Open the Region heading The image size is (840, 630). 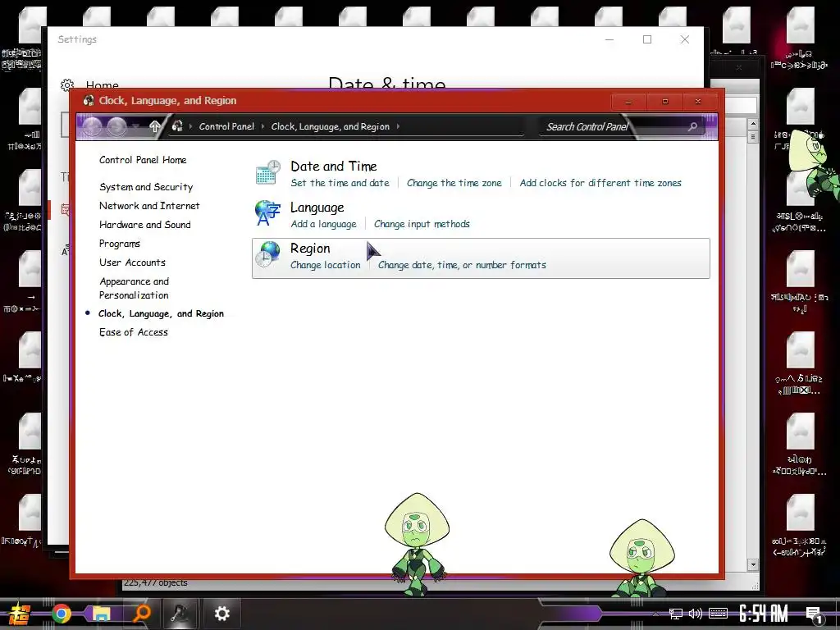point(310,248)
